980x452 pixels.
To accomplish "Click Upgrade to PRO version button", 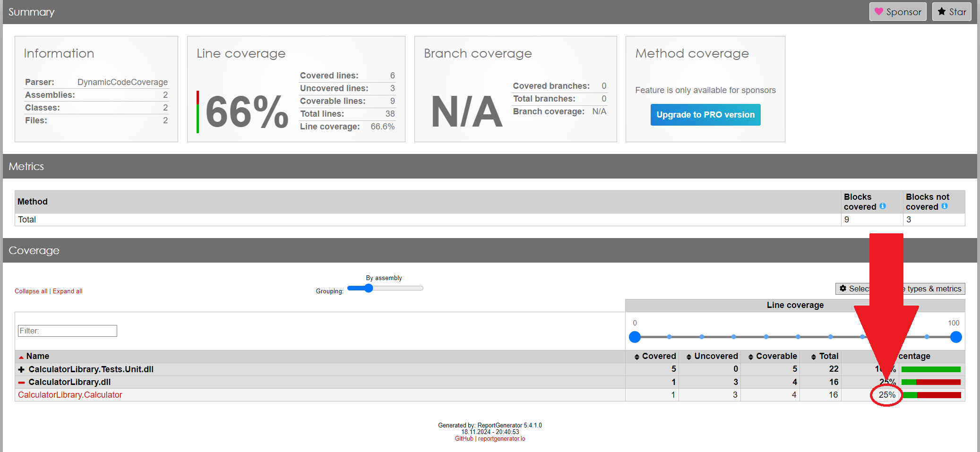I will (705, 115).
